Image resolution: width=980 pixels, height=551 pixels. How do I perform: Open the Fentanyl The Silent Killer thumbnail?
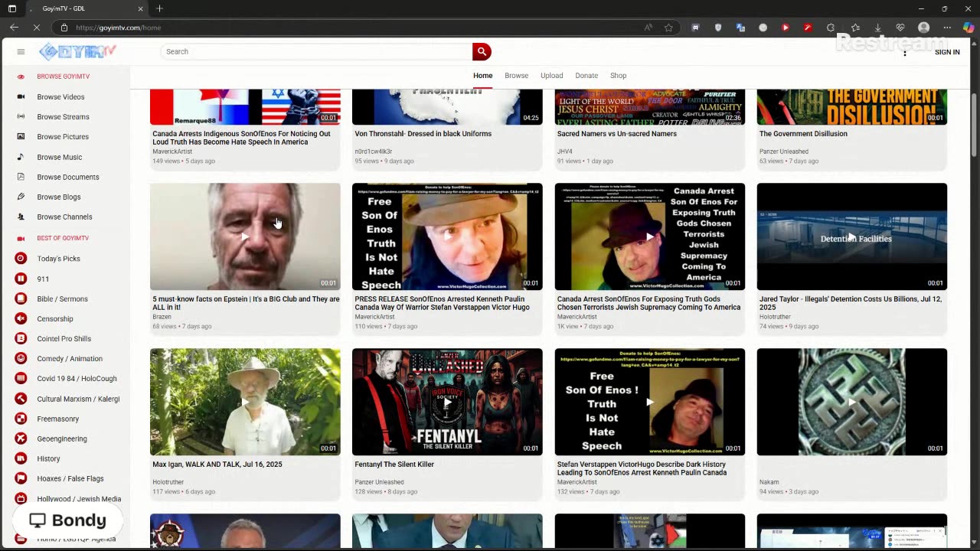click(x=447, y=402)
